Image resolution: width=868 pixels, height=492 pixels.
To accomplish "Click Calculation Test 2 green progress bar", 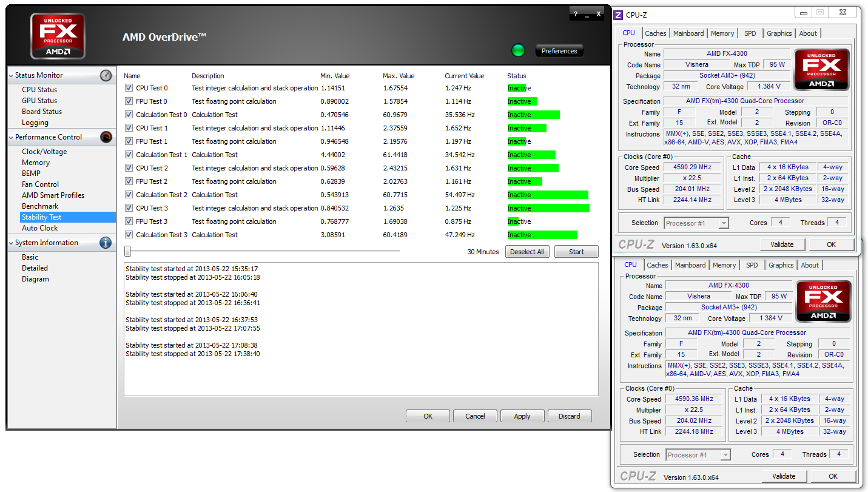I will pyautogui.click(x=548, y=195).
